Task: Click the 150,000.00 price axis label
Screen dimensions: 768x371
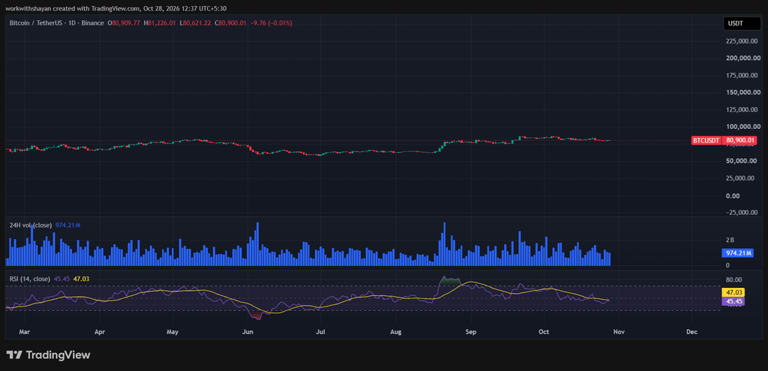Action: pyautogui.click(x=743, y=93)
